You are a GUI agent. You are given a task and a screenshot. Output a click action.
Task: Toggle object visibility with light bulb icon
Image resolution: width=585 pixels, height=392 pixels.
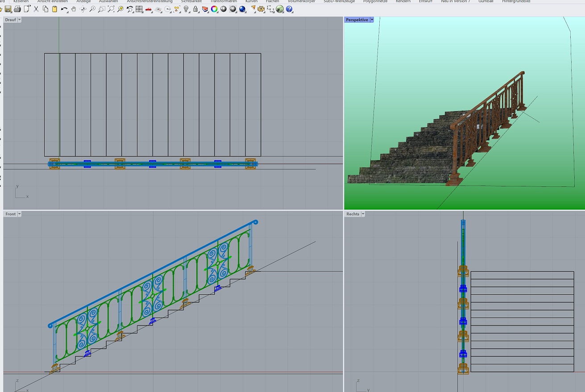coord(187,9)
